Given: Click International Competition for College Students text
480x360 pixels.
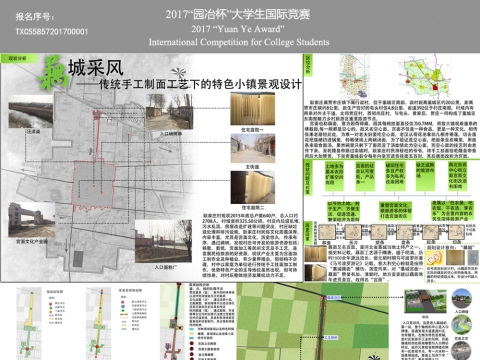Looking at the screenshot, I should pyautogui.click(x=239, y=42).
